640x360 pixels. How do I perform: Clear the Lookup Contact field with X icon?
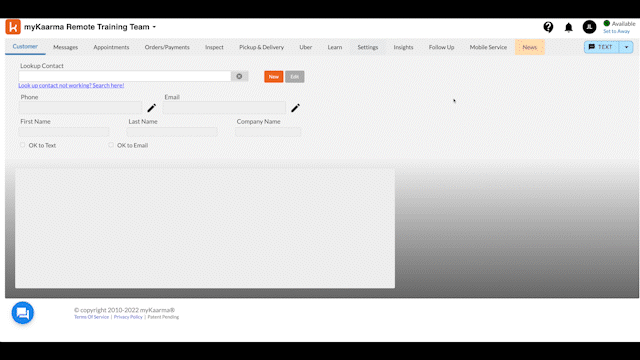(x=239, y=76)
